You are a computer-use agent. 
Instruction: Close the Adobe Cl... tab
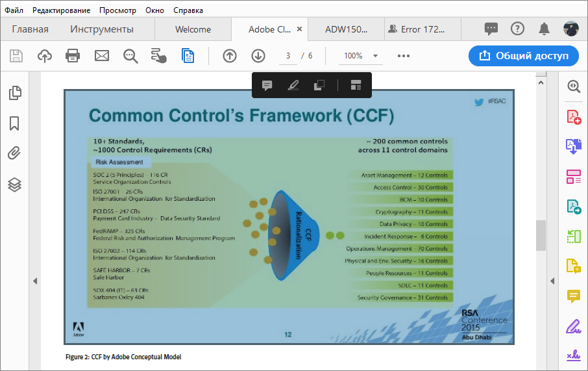(x=299, y=29)
